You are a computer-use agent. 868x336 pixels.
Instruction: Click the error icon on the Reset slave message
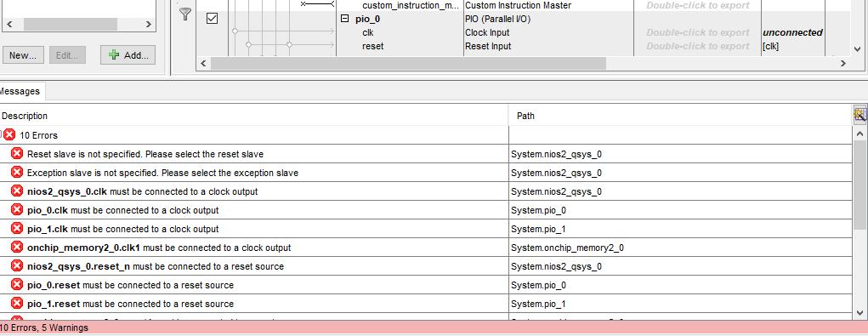coord(17,154)
